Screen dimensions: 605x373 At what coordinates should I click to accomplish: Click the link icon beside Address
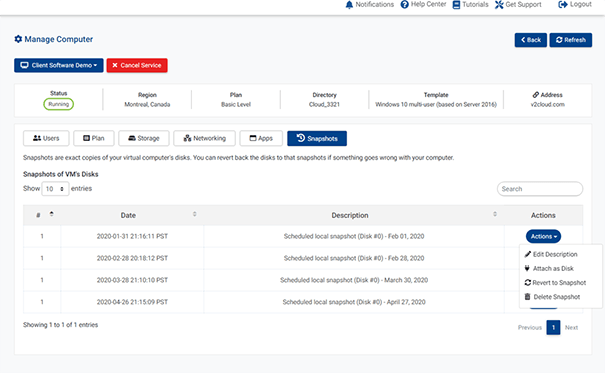tap(536, 95)
